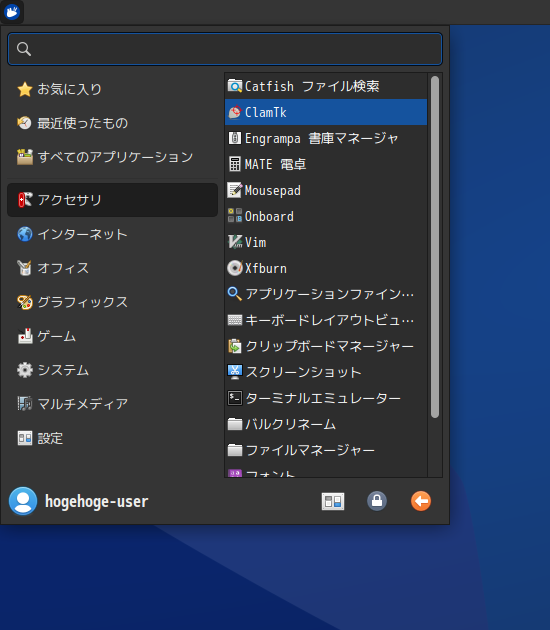The width and height of the screenshot is (550, 630).
Task: Click the hogehoge-user name label
Action: pyautogui.click(x=96, y=501)
